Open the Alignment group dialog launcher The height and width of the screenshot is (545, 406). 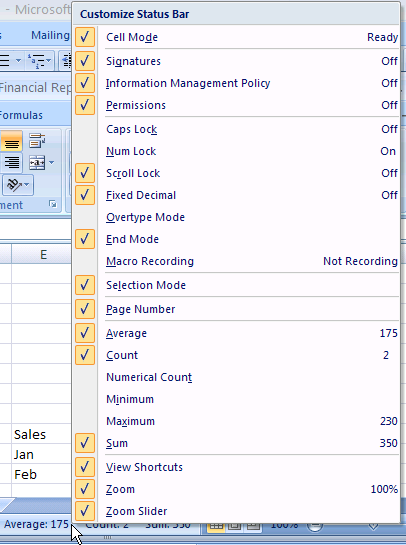tap(53, 204)
